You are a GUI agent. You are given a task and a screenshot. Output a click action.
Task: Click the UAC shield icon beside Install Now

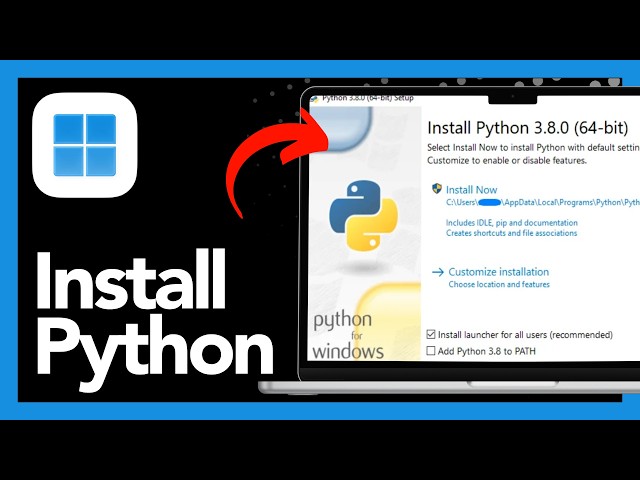437,188
